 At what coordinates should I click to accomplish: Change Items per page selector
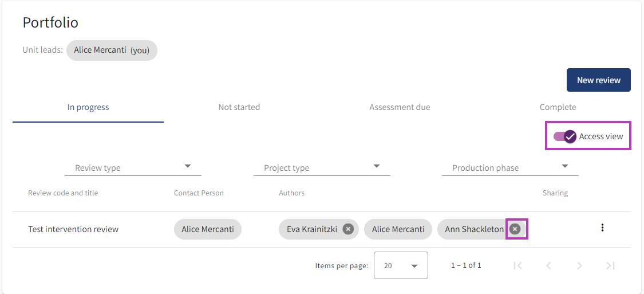pyautogui.click(x=401, y=266)
